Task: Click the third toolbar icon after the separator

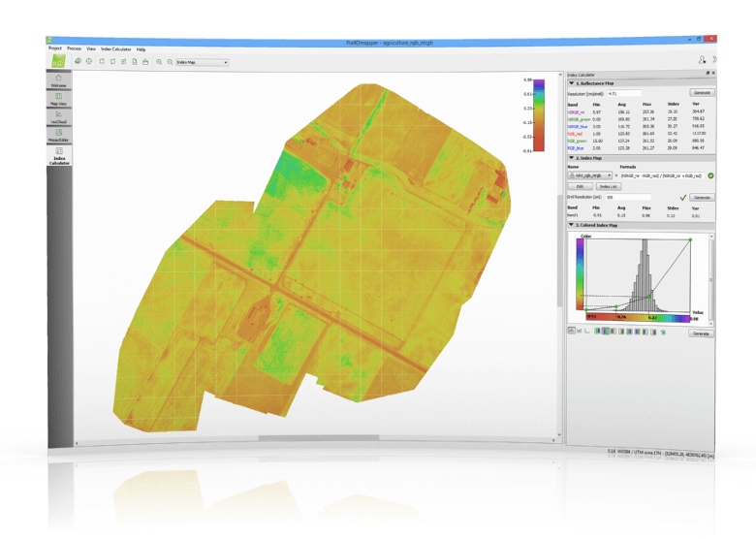Action: (x=102, y=61)
